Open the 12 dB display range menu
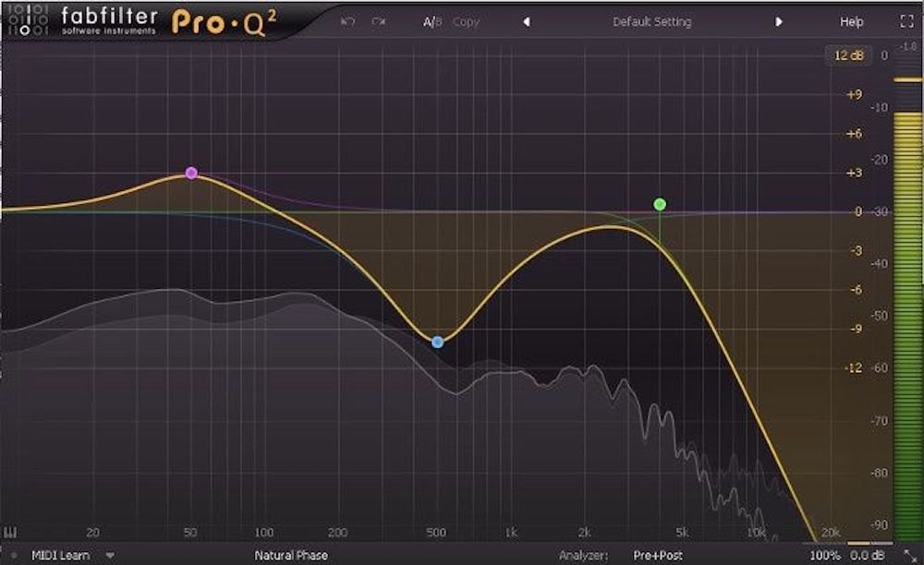Screen dimensions: 924x565 pyautogui.click(x=847, y=55)
